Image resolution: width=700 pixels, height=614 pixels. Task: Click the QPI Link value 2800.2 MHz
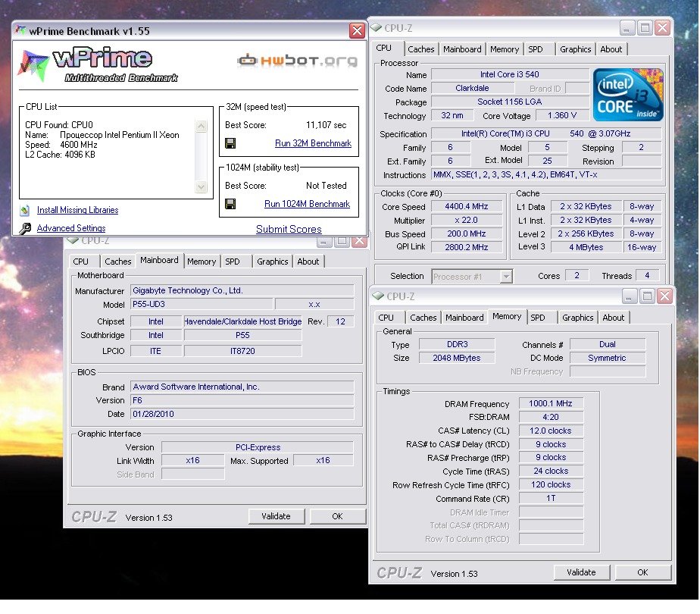tap(467, 247)
